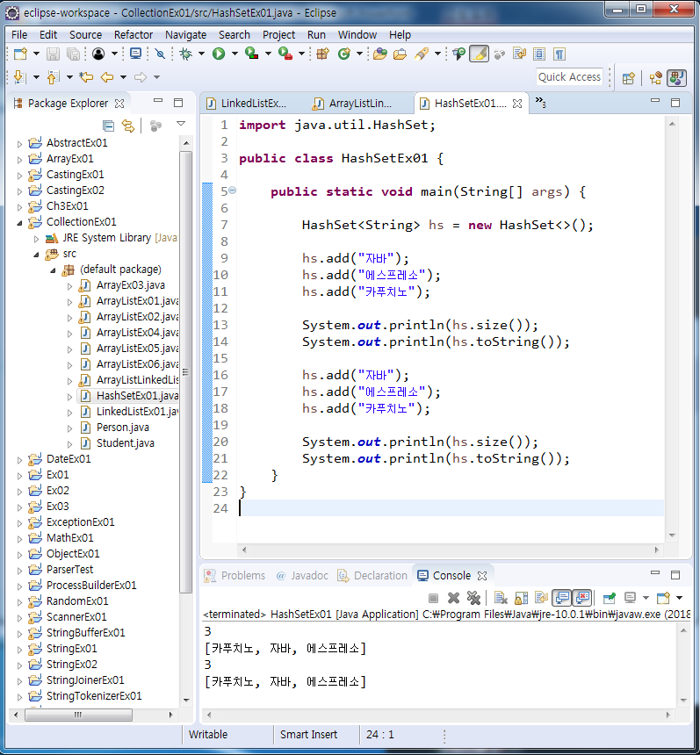Collapse the CollectionEx01 project

[x=19, y=222]
